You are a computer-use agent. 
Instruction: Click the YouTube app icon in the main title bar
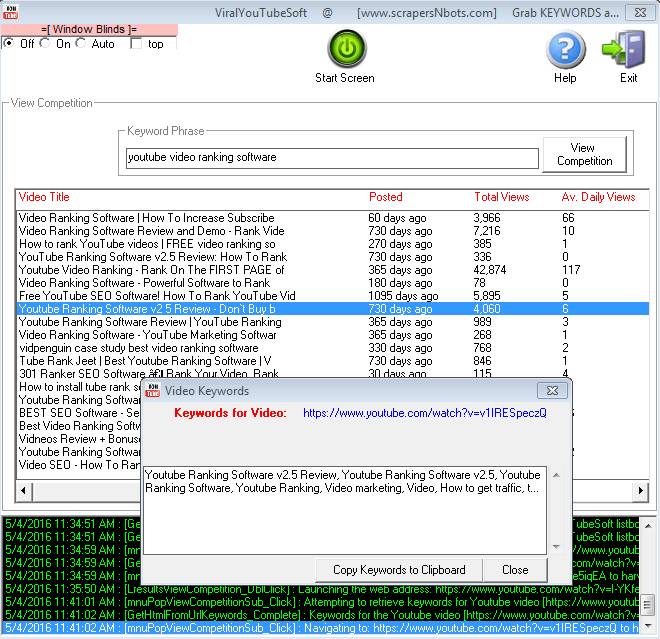coord(10,12)
